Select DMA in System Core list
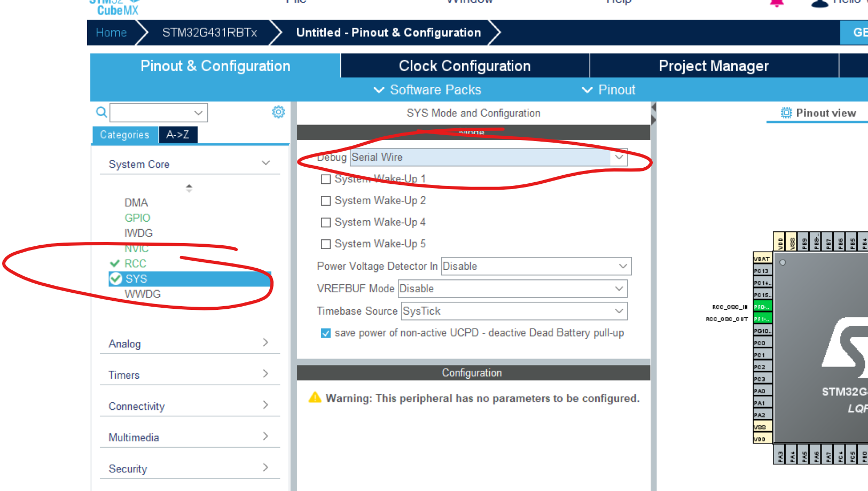Screen dimensions: 868x491 (x=136, y=202)
